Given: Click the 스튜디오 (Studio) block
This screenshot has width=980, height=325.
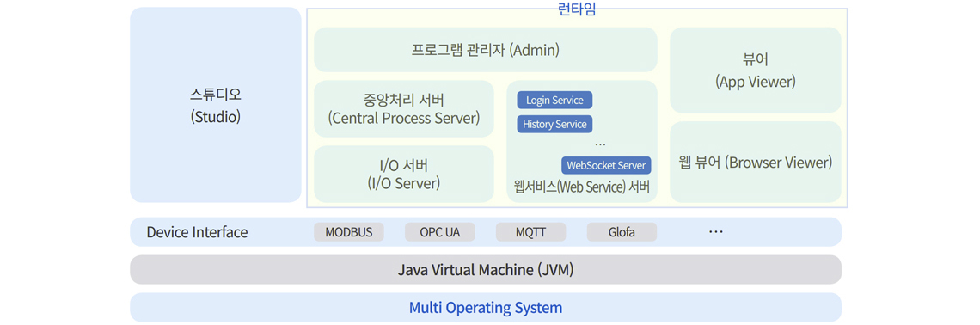Looking at the screenshot, I should (x=216, y=105).
